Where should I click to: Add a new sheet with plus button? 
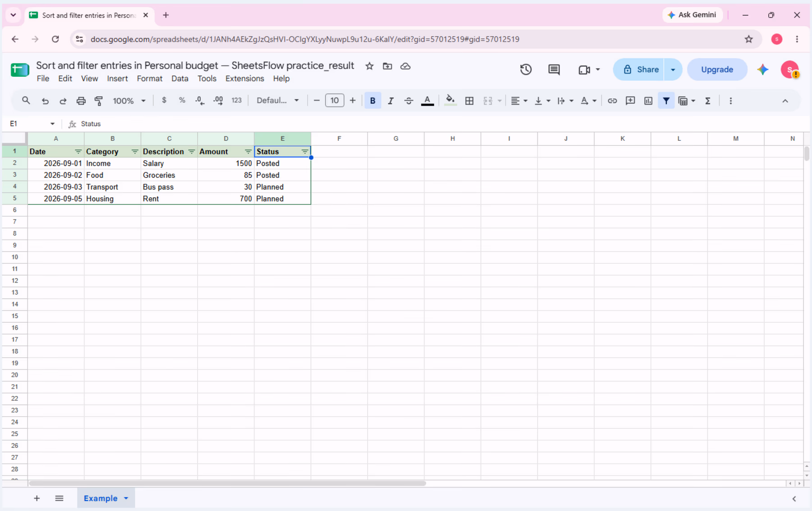[37, 498]
